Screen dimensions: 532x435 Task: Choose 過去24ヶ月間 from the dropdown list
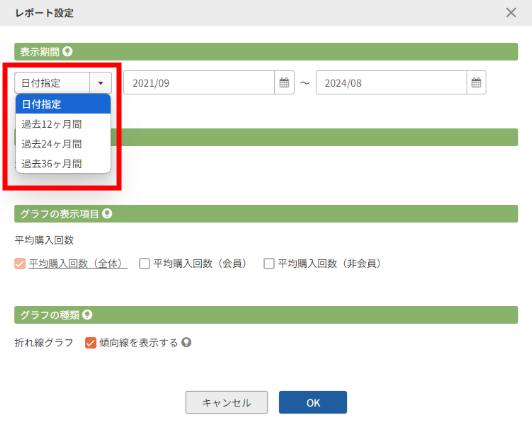[x=63, y=144]
